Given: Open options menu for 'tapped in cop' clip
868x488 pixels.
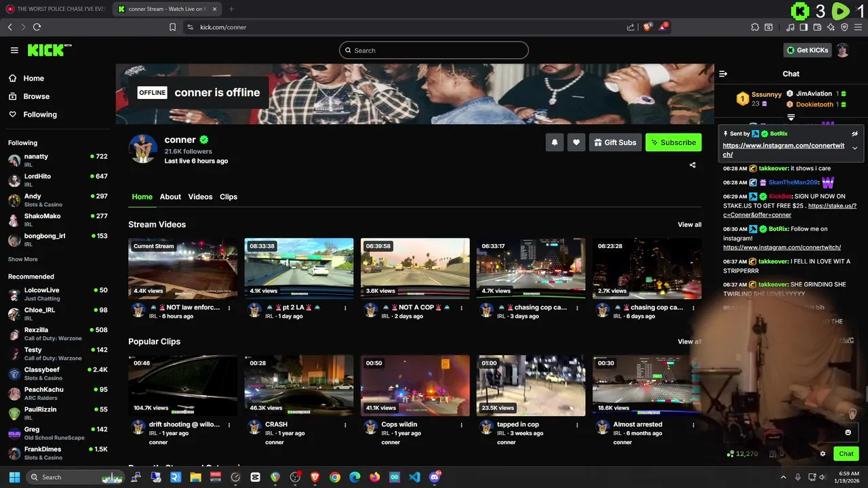Looking at the screenshot, I should (577, 425).
